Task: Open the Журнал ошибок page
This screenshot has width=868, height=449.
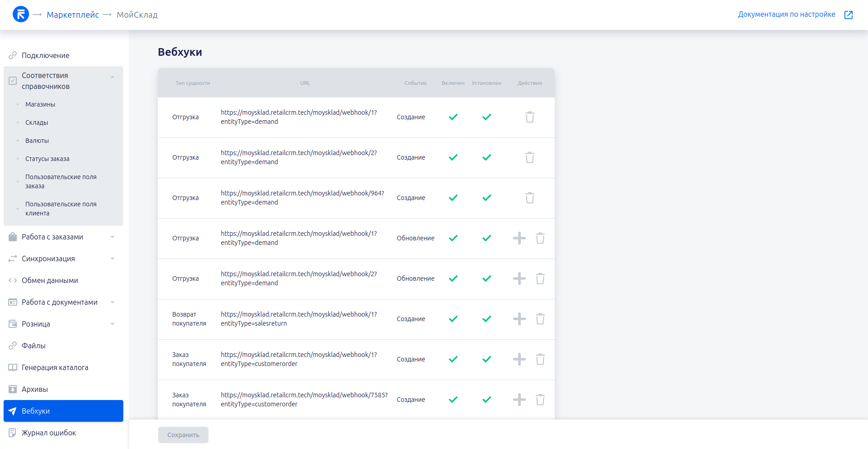Action: pyautogui.click(x=49, y=433)
